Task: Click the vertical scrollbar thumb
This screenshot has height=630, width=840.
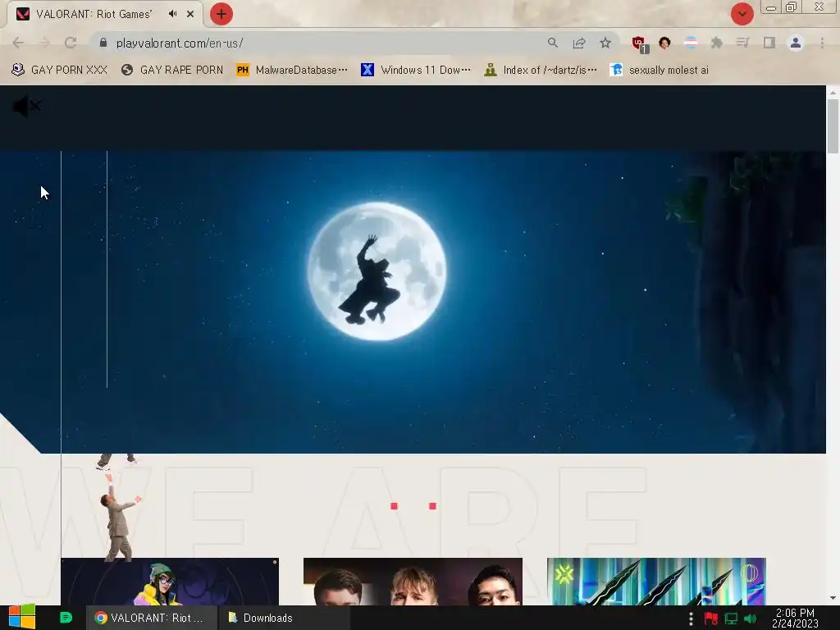Action: 833,126
